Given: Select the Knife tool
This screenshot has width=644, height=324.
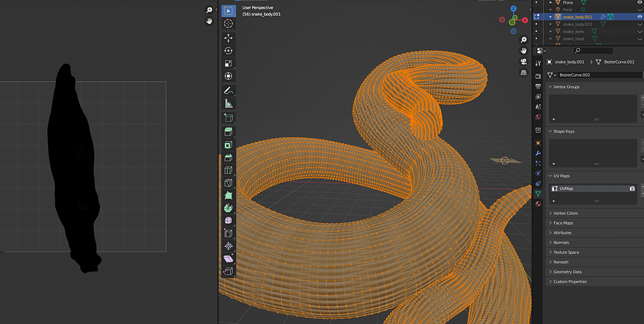Looking at the screenshot, I should [228, 183].
